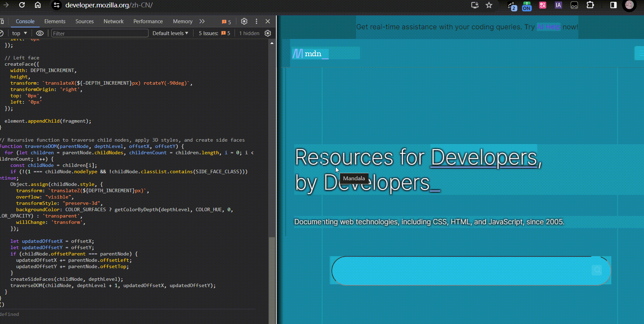Click the 'const childNode = children[i];' line
The width and height of the screenshot is (644, 324).
pyautogui.click(x=54, y=165)
